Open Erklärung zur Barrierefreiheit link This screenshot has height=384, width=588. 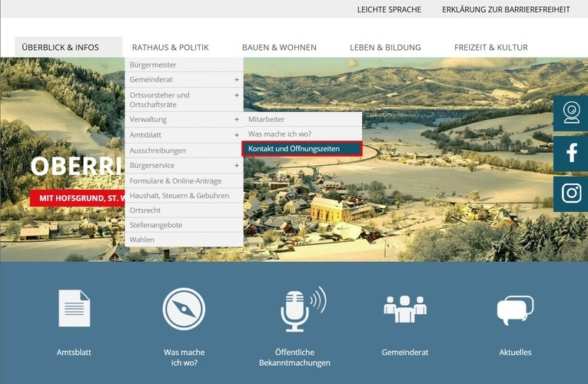click(x=506, y=9)
